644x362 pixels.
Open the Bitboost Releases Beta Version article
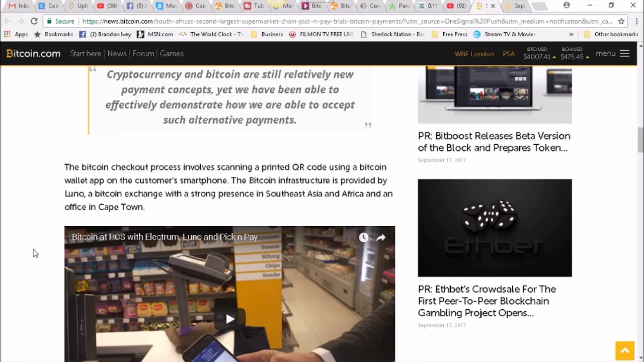tap(494, 142)
